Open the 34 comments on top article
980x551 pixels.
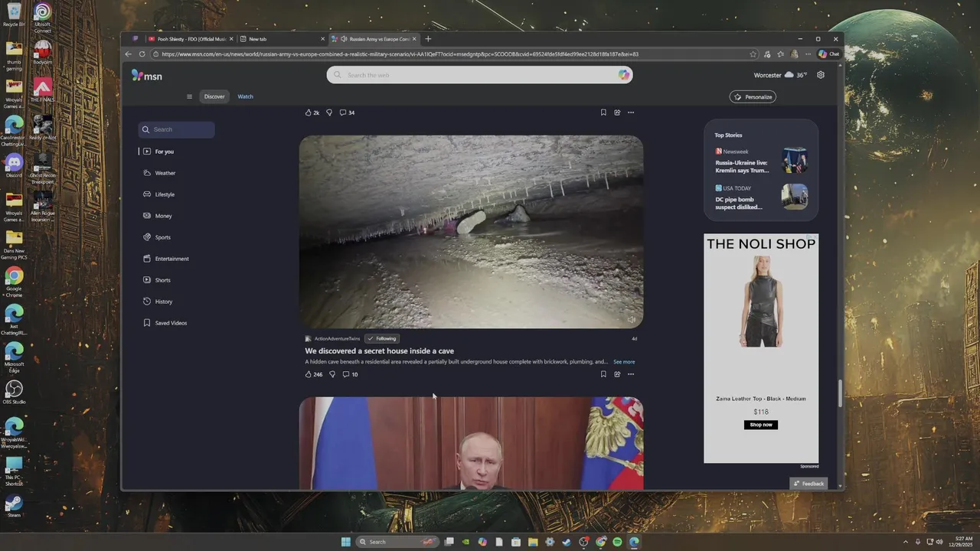point(348,112)
